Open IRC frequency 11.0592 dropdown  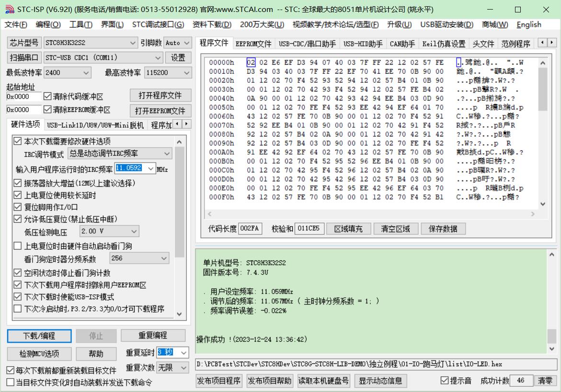(150, 168)
